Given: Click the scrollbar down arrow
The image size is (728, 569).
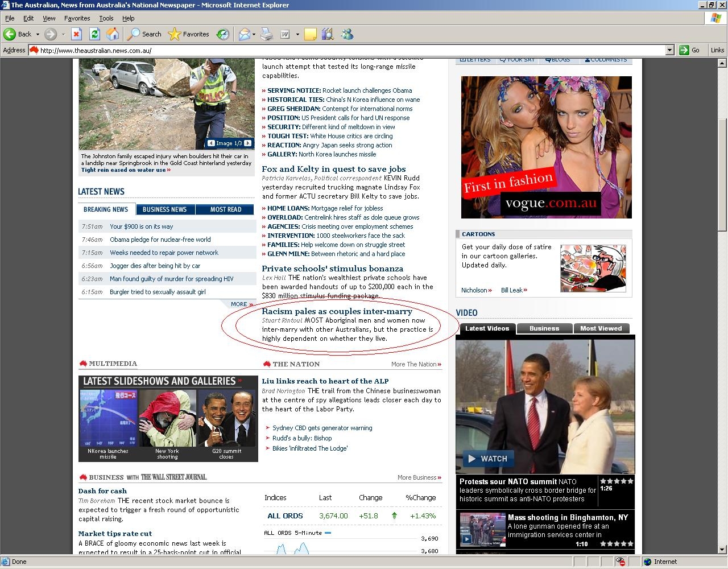Looking at the screenshot, I should coord(722,550).
